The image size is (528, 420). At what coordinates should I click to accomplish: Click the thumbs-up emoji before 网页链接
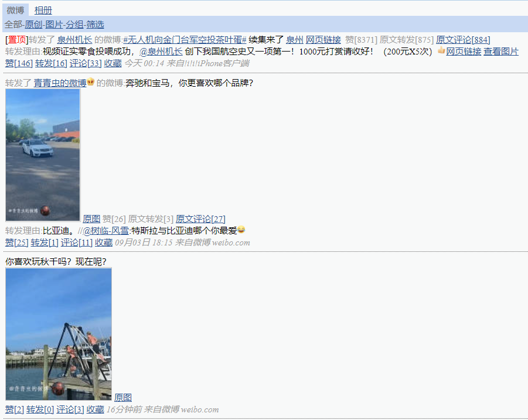(441, 50)
